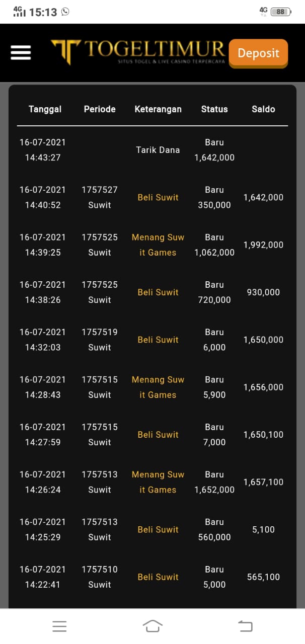Viewport: 305px width, 644px height.
Task: Click the Status column header
Action: [x=214, y=109]
